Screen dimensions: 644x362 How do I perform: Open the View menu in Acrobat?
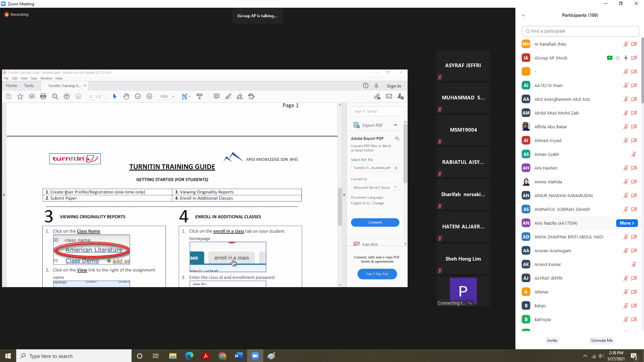coord(24,78)
